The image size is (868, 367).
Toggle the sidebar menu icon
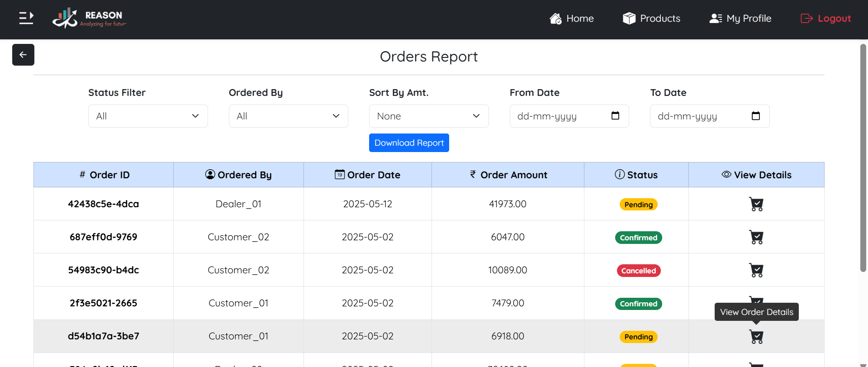[26, 18]
